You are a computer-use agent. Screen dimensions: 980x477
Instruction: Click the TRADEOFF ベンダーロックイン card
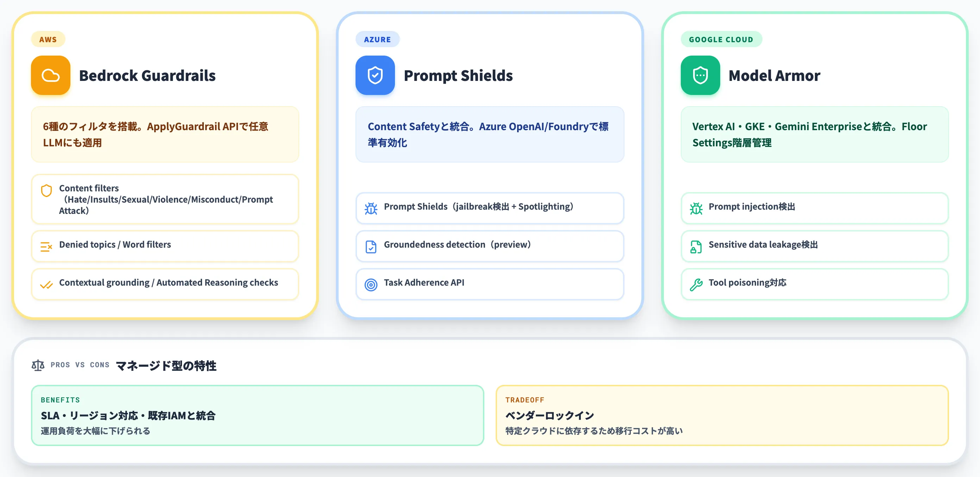(x=722, y=415)
